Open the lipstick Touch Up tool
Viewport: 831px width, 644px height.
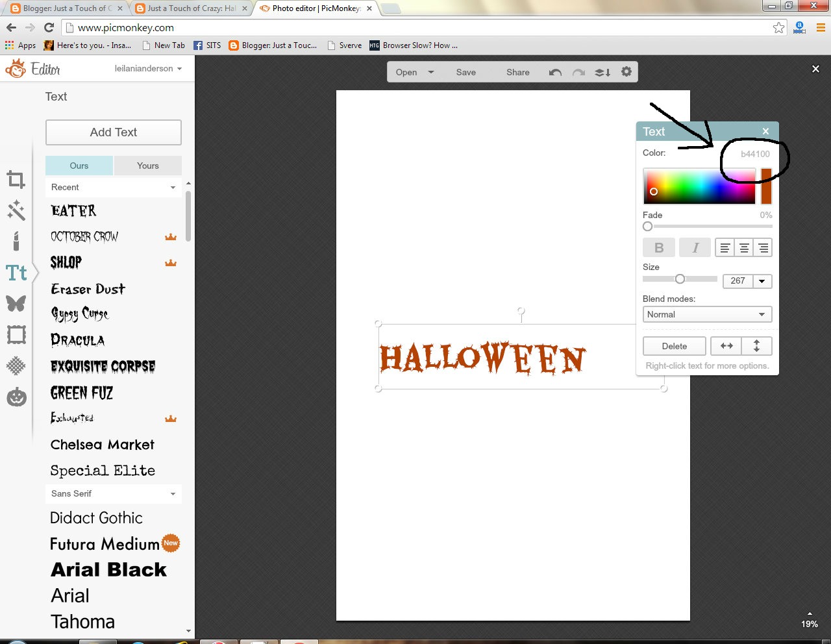(x=16, y=241)
